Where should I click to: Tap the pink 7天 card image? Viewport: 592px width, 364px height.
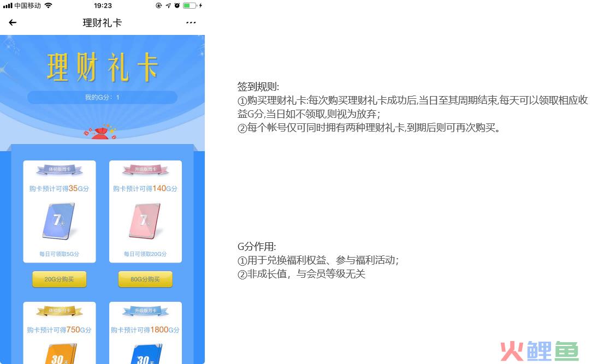[145, 221]
